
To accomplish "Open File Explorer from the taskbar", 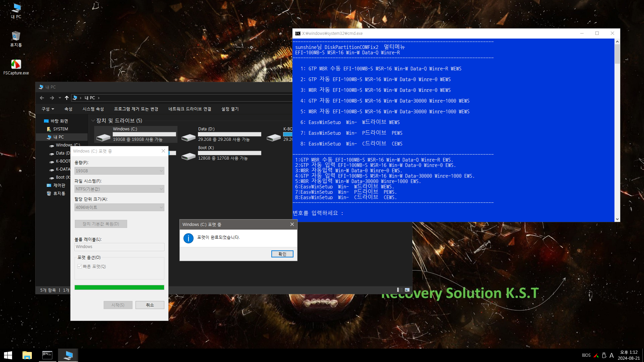I will pyautogui.click(x=27, y=355).
